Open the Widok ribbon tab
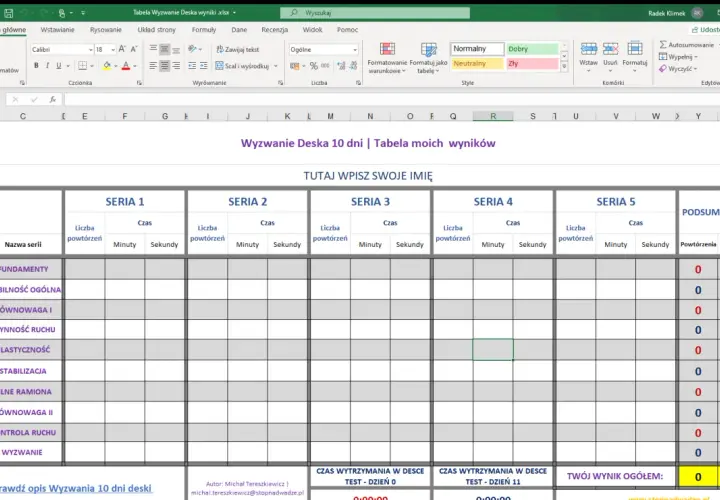The width and height of the screenshot is (720, 500). pos(312,30)
